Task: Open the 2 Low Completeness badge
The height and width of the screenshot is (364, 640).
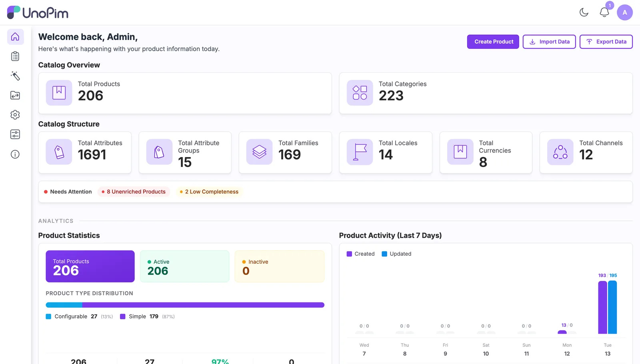Action: pos(209,192)
